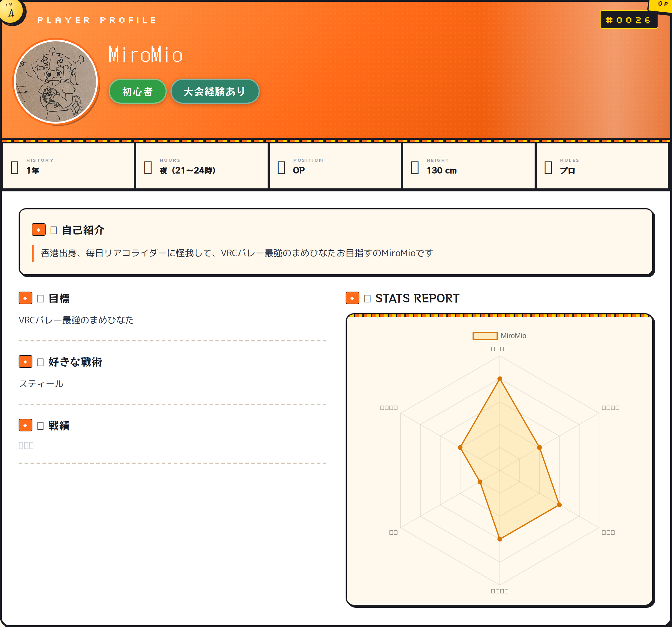
Task: Click the icon in HOURS card
Action: (148, 167)
